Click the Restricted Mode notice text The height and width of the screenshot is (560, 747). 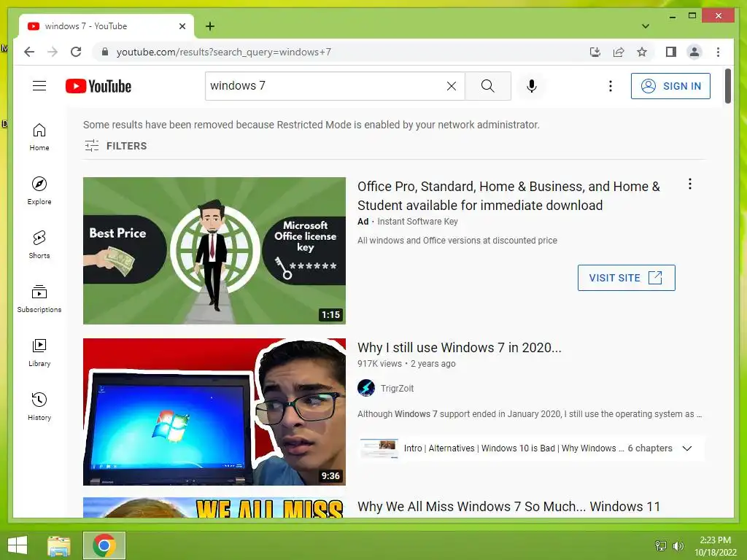point(311,125)
